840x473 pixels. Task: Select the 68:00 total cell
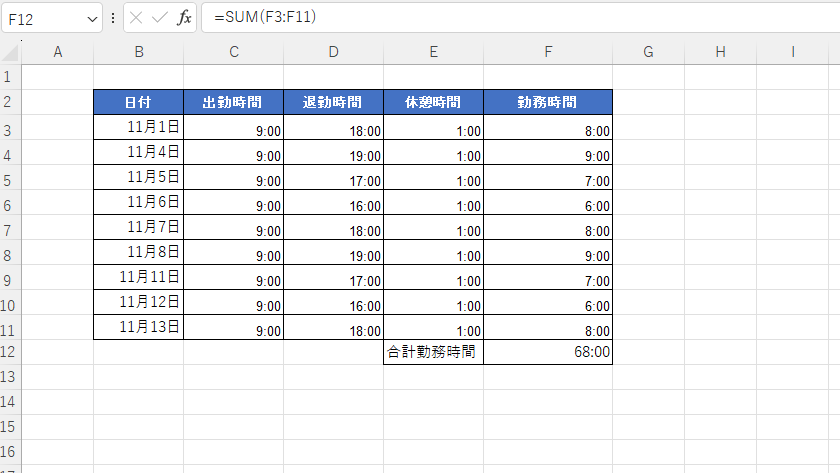pos(548,352)
